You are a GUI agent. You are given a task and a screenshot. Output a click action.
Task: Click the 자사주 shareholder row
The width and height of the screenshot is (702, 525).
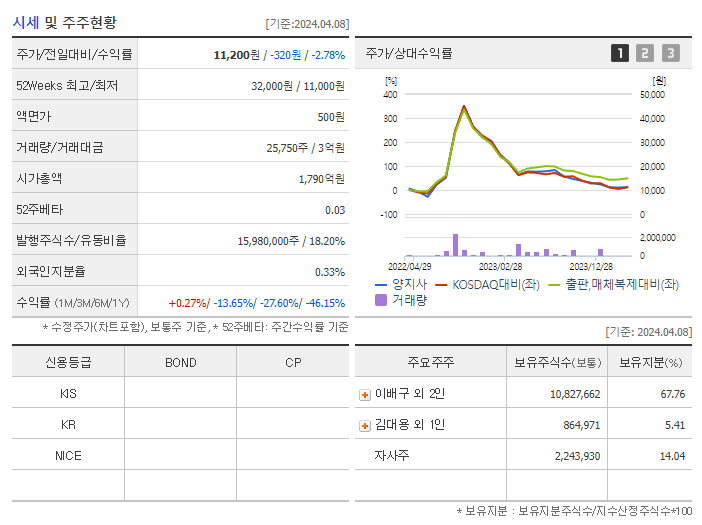[523, 455]
